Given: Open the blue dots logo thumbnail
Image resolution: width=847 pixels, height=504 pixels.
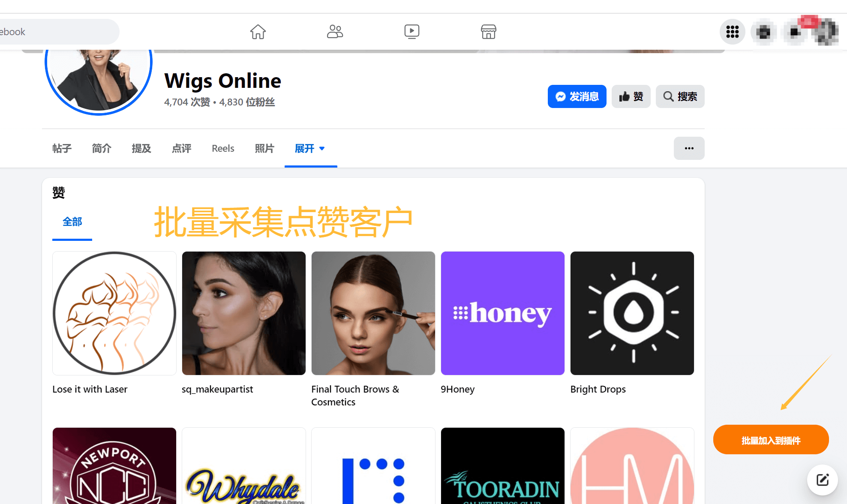Looking at the screenshot, I should pyautogui.click(x=373, y=466).
